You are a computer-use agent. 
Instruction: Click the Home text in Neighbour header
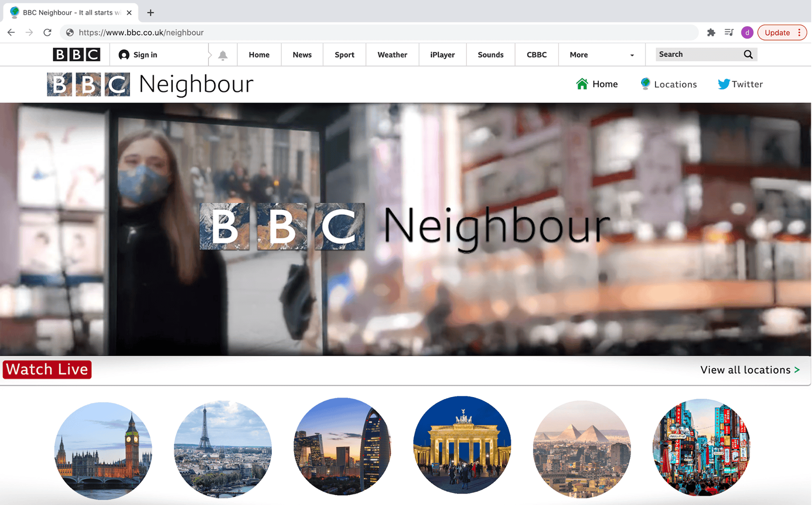coord(605,84)
